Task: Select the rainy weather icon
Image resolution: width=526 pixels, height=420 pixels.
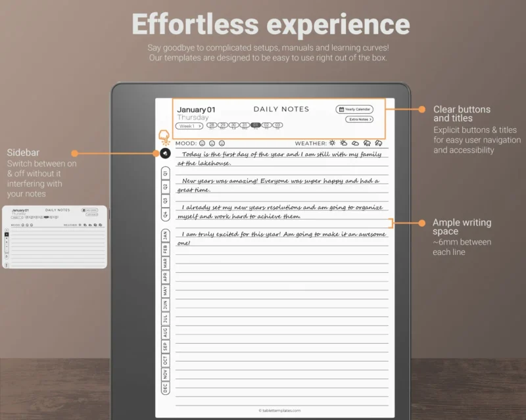Action: click(367, 143)
